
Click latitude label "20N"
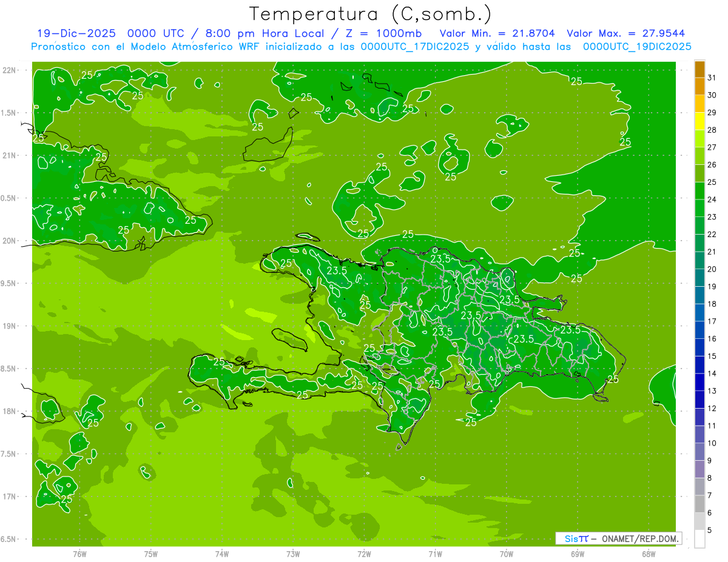tap(9, 241)
